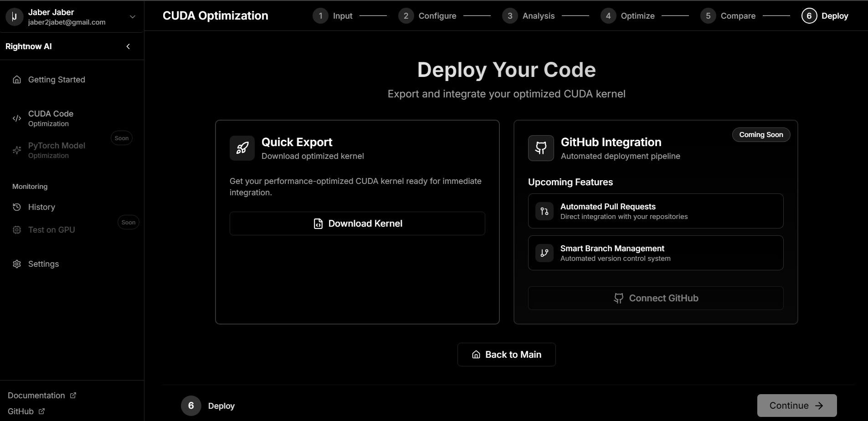Screen dimensions: 868x421
Task: Select the Automated Pull Requests card
Action: 656,211
